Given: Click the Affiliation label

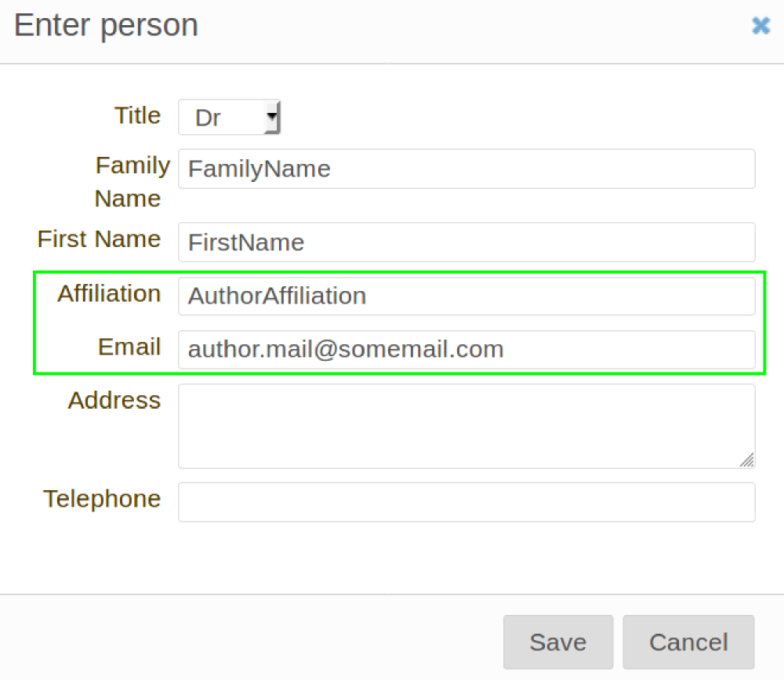Looking at the screenshot, I should 108,293.
